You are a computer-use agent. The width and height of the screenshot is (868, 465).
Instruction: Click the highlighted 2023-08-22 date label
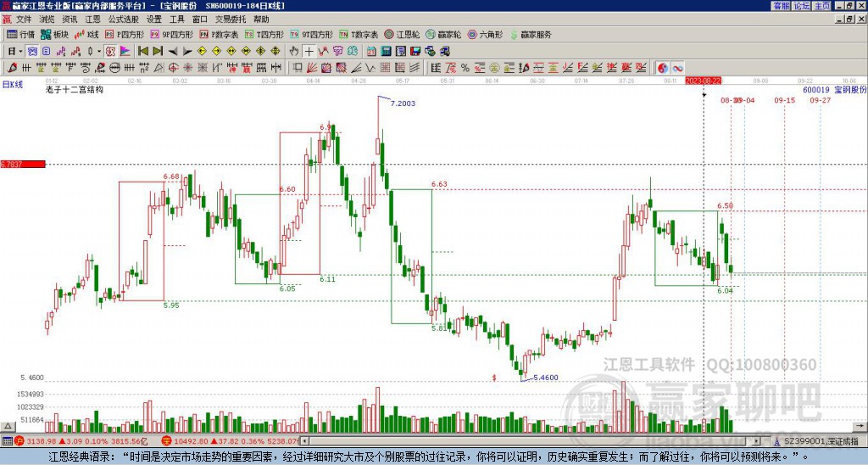[x=703, y=81]
